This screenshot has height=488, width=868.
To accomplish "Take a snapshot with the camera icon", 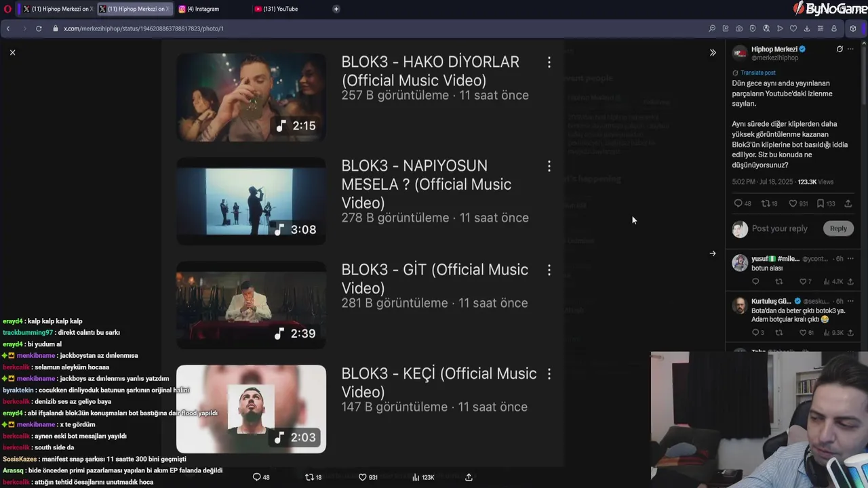I will 739,28.
